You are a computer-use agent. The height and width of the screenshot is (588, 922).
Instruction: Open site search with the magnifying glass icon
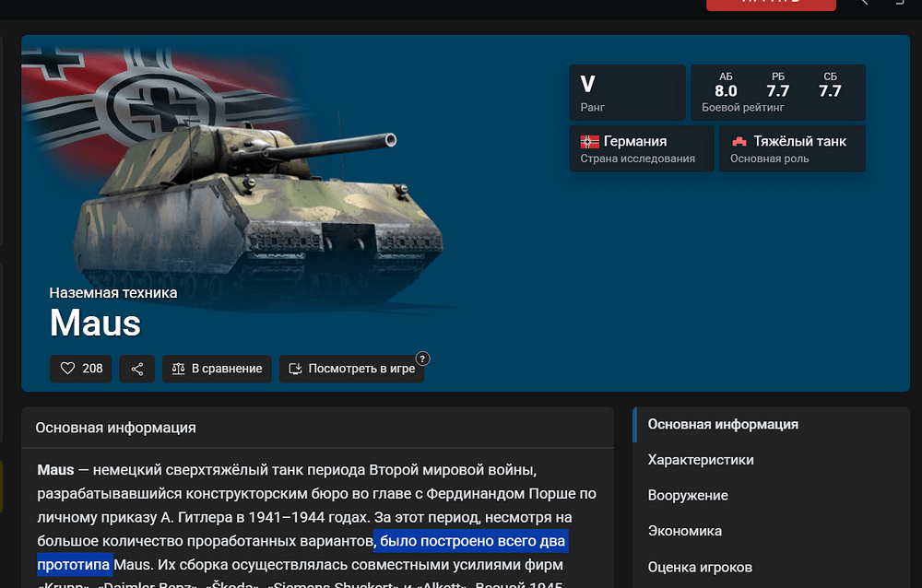[861, 2]
